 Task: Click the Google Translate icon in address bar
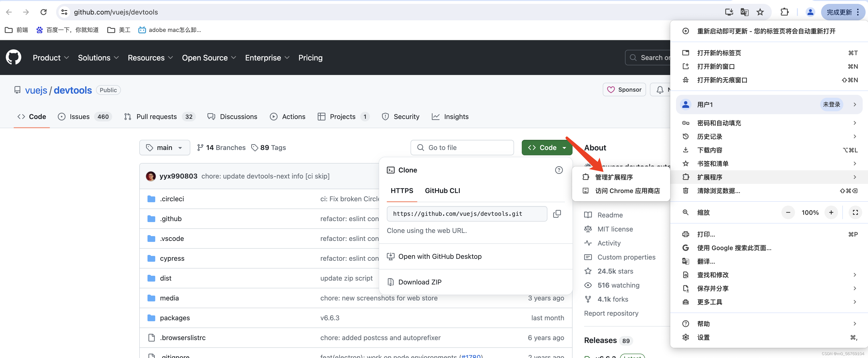point(744,12)
